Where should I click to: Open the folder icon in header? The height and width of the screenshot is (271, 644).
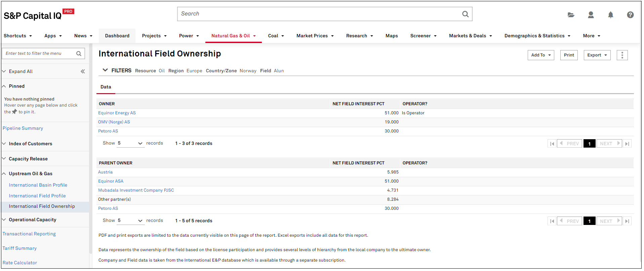click(x=571, y=15)
